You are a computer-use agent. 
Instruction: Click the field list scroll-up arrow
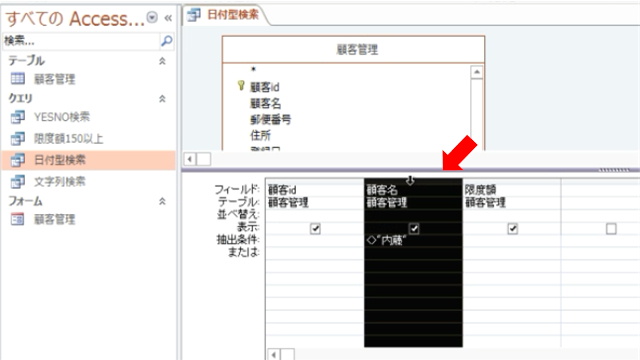click(x=477, y=72)
